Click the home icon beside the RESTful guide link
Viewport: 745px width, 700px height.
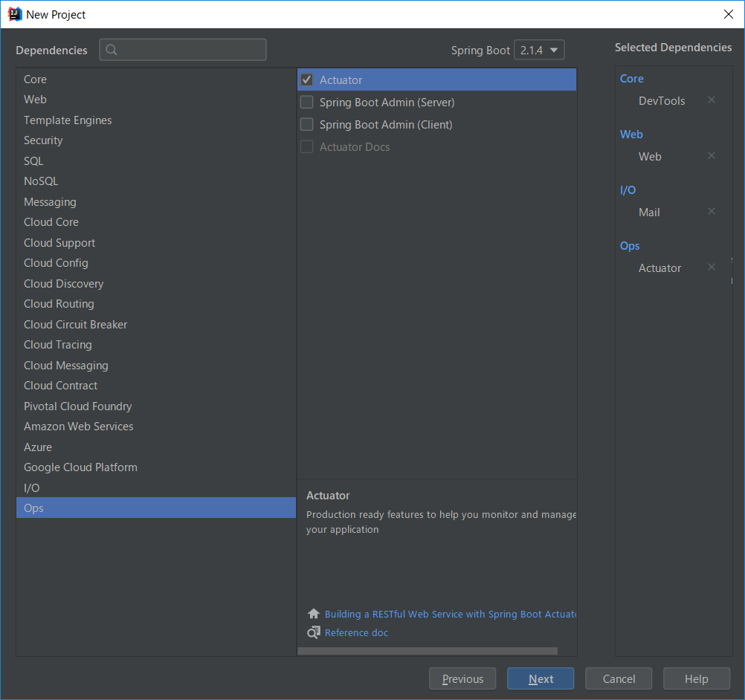click(314, 614)
